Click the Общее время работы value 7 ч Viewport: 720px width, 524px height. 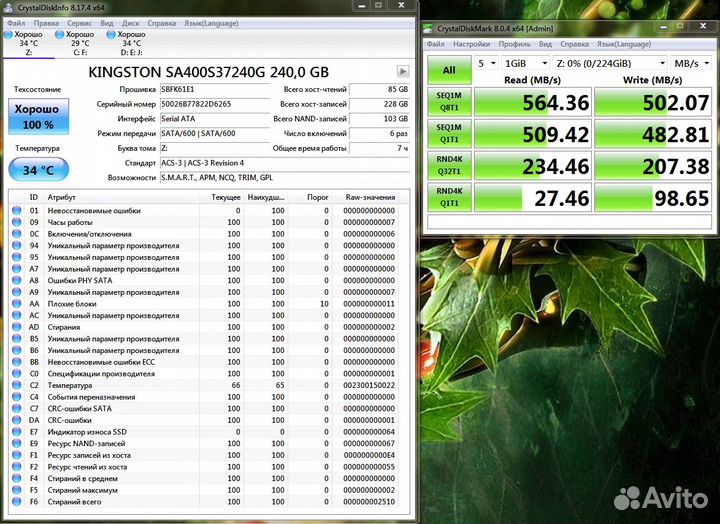[379, 148]
